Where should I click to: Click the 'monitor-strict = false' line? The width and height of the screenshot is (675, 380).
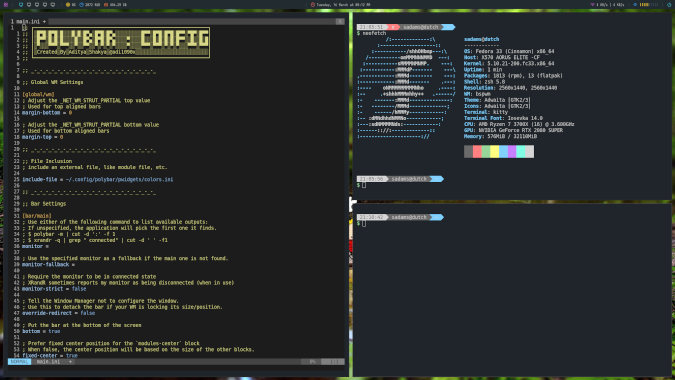click(x=54, y=289)
